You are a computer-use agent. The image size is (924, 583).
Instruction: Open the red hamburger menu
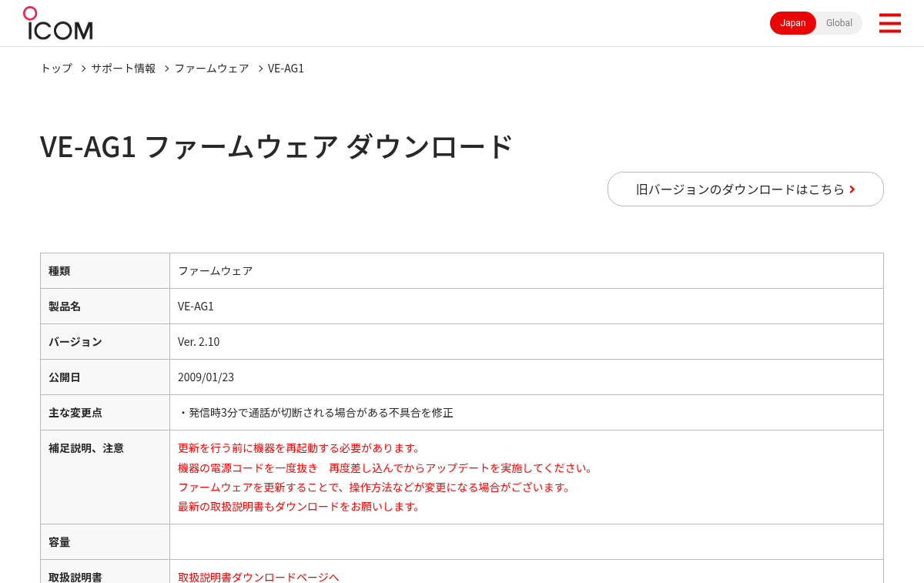pos(889,23)
